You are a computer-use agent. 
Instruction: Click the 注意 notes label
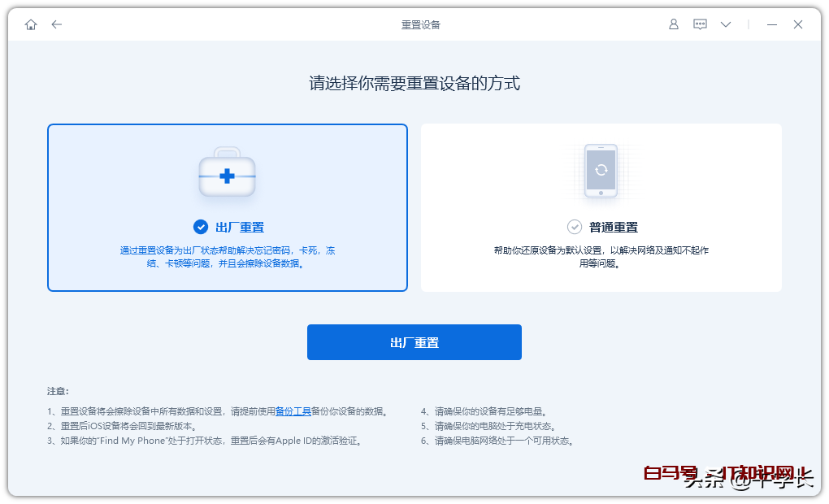(x=58, y=391)
